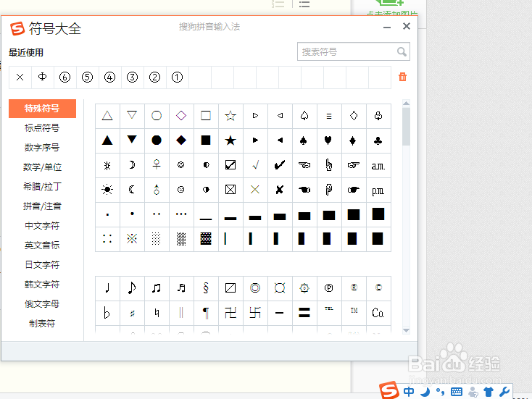Select the 特殊符号 category tab
Screen dimensions: 532x399
coord(42,109)
